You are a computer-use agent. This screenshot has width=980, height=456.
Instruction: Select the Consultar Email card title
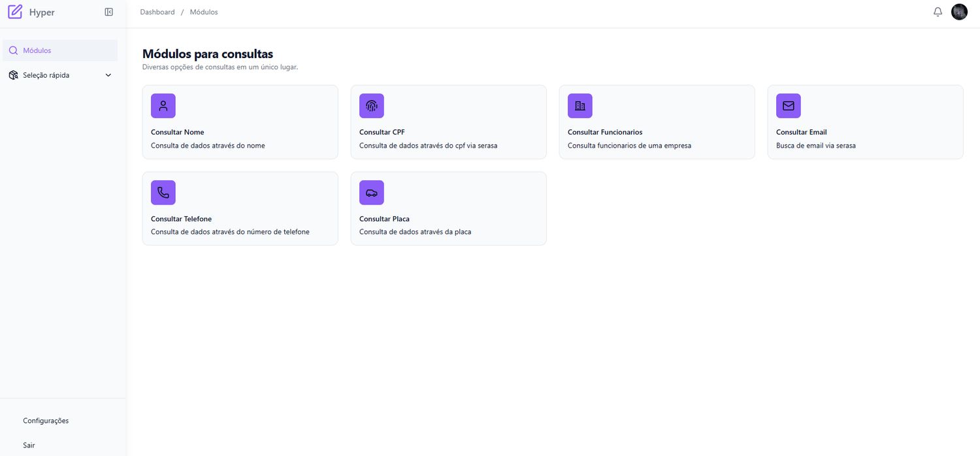click(801, 132)
